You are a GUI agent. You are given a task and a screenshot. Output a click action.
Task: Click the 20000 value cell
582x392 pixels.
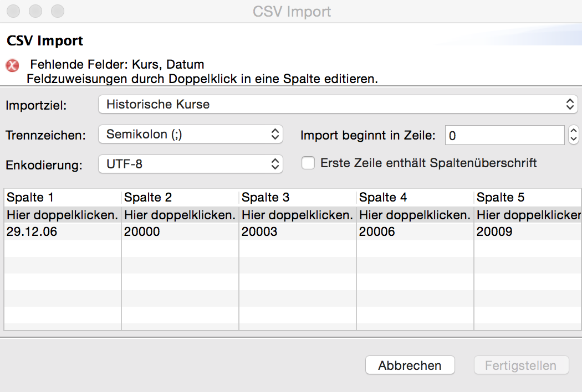point(142,232)
